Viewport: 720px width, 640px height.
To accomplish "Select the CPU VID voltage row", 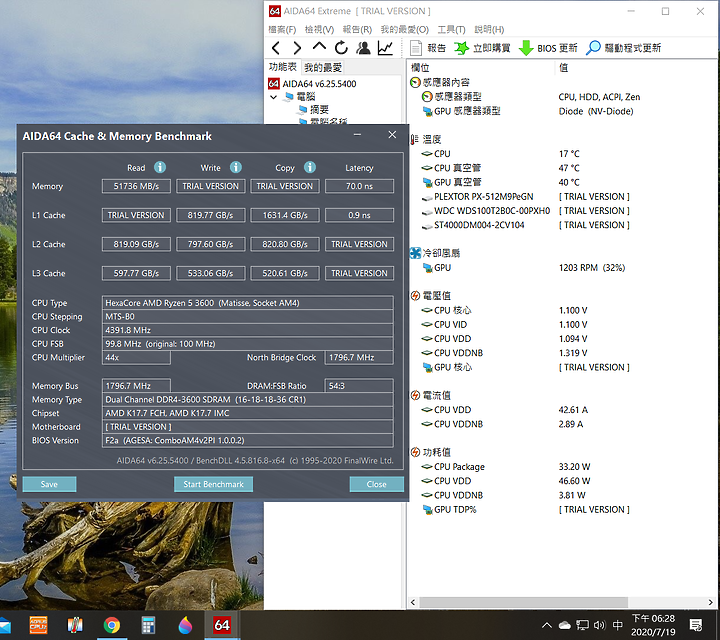I will (x=504, y=325).
